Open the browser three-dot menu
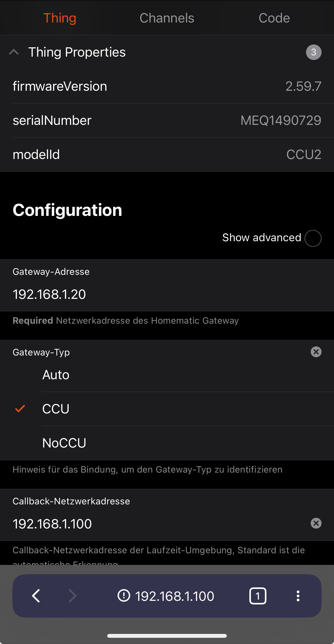The width and height of the screenshot is (334, 644). [298, 596]
